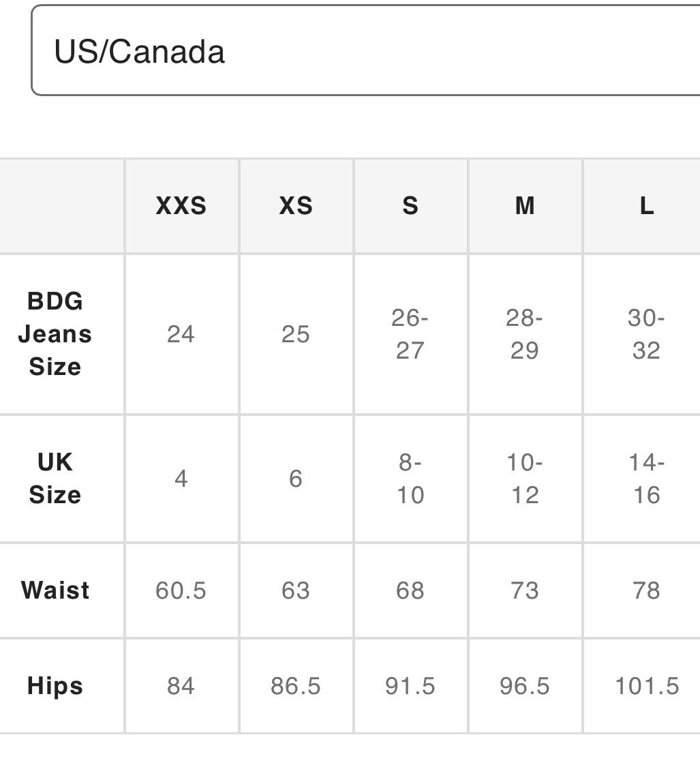
Task: Click the 73 waist measurement cell
Action: 525,590
